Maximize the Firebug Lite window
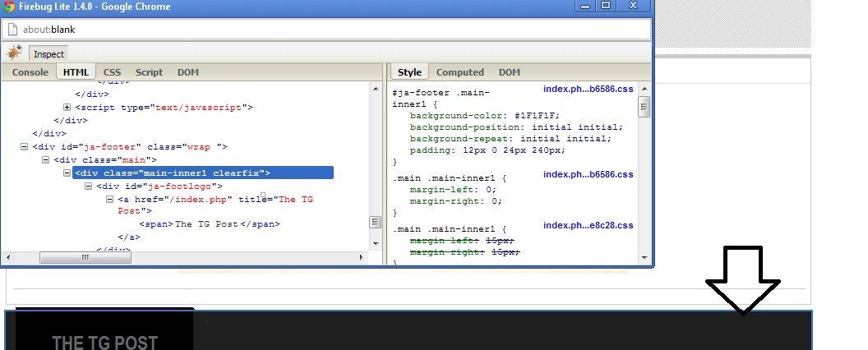This screenshot has height=350, width=868. [x=606, y=6]
